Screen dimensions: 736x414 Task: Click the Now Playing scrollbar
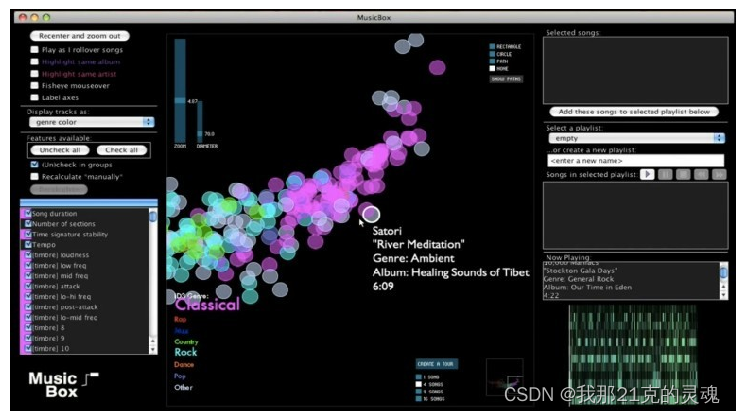click(x=723, y=280)
